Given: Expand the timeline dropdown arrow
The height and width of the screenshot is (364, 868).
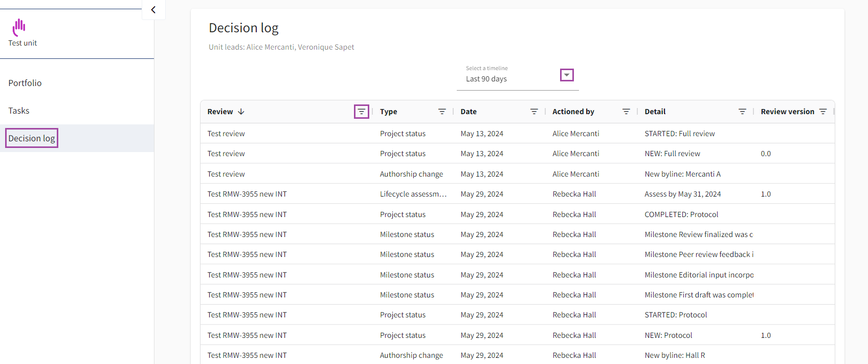Looking at the screenshot, I should point(567,75).
